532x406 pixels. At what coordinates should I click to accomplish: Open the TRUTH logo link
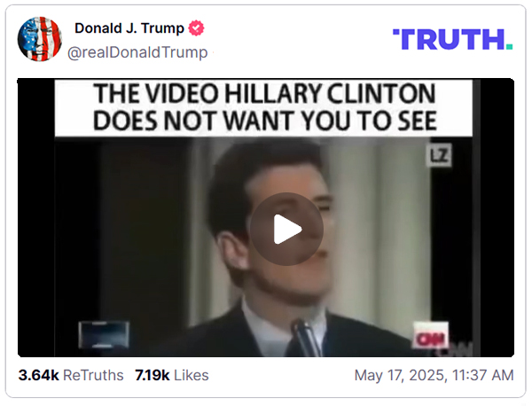point(452,39)
